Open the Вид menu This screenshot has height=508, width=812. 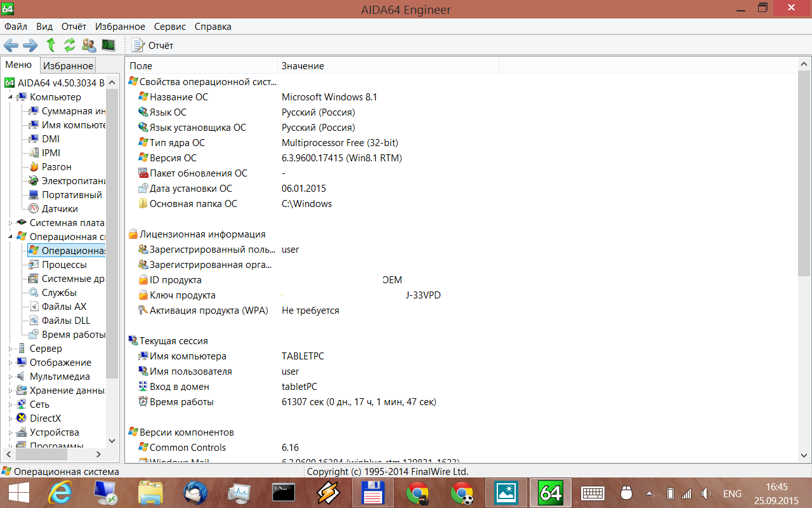click(x=44, y=27)
